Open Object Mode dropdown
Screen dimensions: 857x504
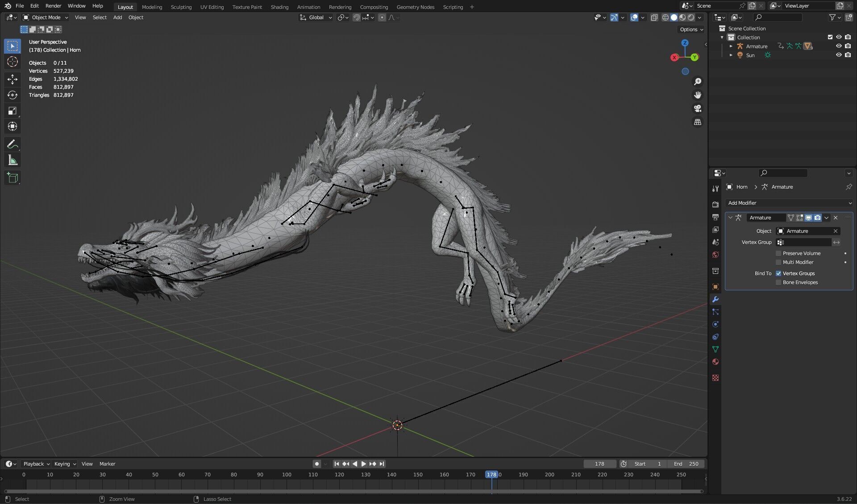click(x=45, y=17)
